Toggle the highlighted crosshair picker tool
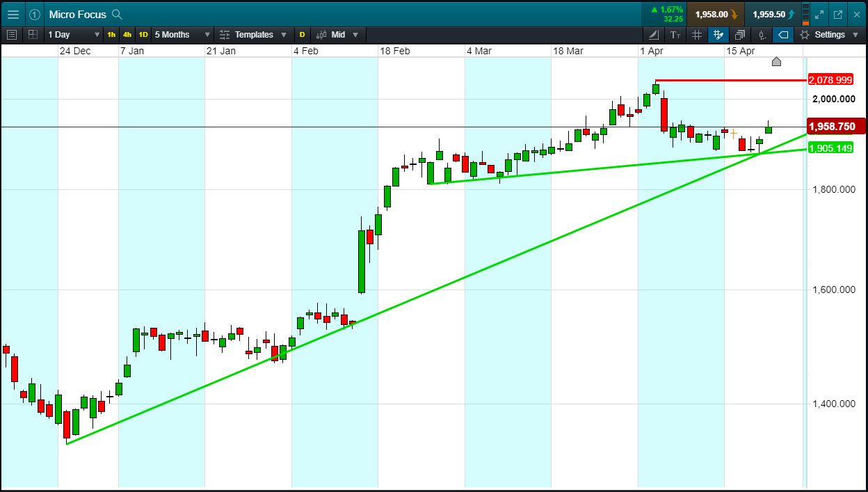Viewport: 868px width, 492px height. (x=718, y=34)
